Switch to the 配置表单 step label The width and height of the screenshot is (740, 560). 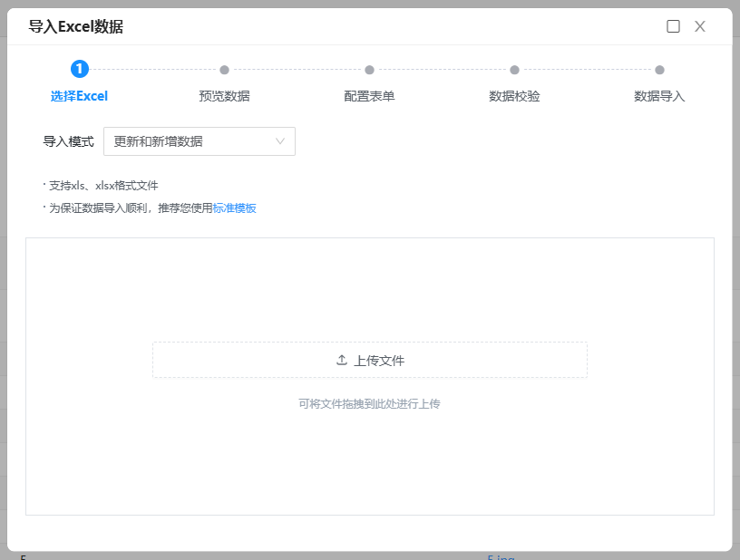[369, 96]
